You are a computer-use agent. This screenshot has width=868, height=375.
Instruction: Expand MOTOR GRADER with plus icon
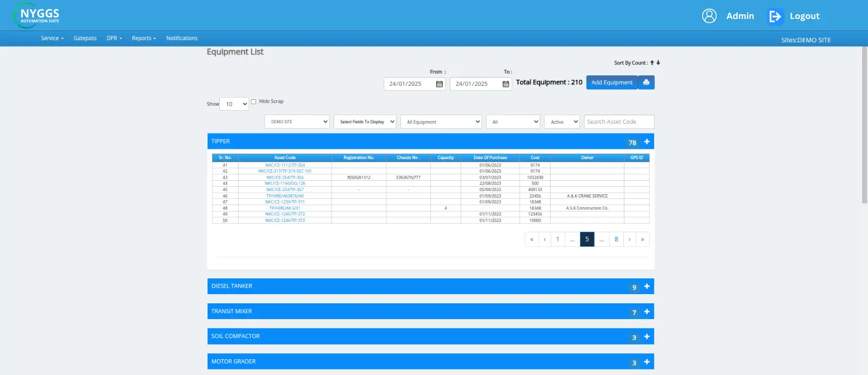647,361
